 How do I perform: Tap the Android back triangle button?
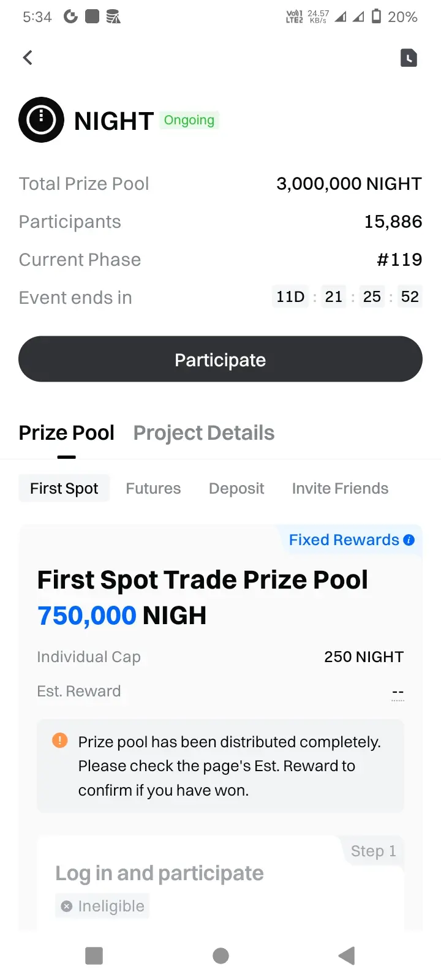tap(347, 956)
